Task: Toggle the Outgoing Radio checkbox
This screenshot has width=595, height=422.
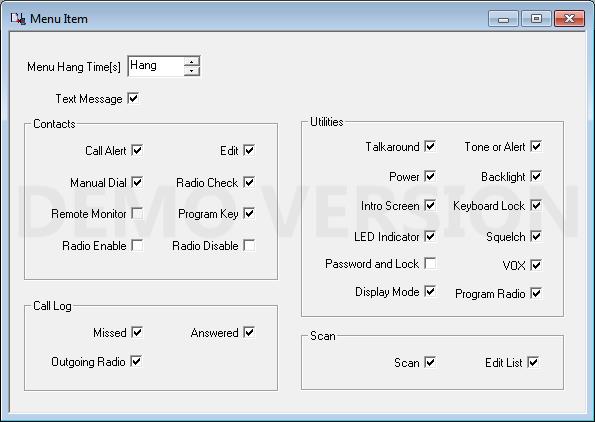Action: 136,361
